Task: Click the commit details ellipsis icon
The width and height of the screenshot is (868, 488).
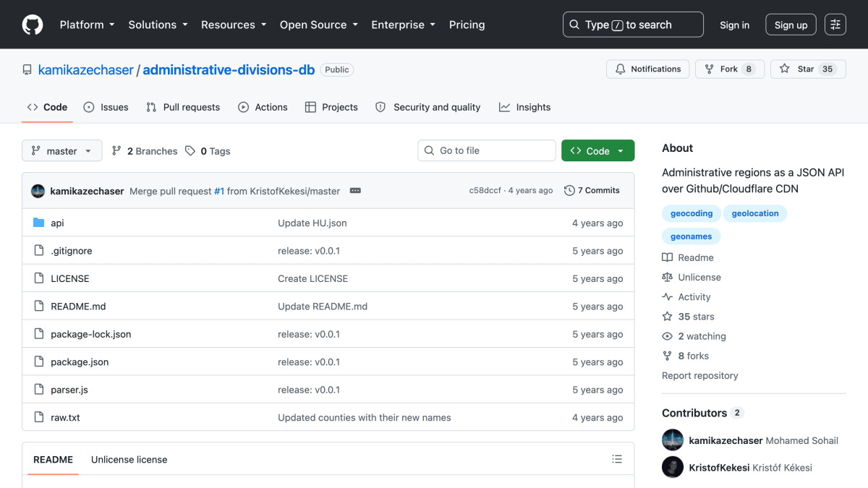Action: point(355,191)
